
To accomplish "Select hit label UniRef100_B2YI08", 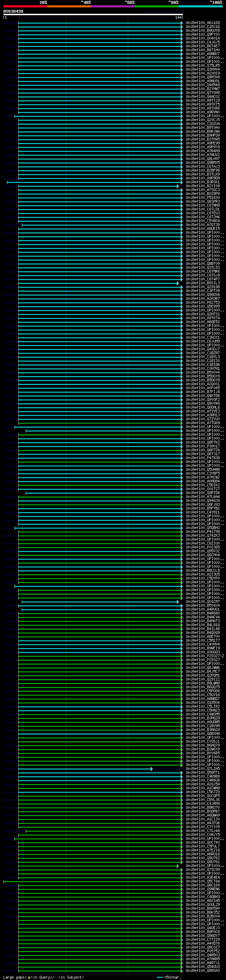I will [x=203, y=186].
